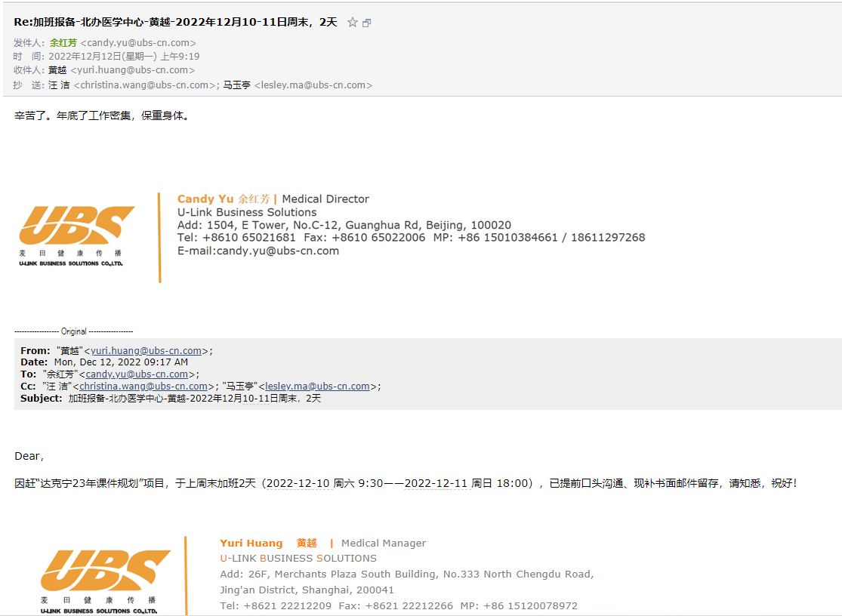Open yuri.huang@ubs-cn.com link in quoted From line
This screenshot has width=842, height=616.
146,350
